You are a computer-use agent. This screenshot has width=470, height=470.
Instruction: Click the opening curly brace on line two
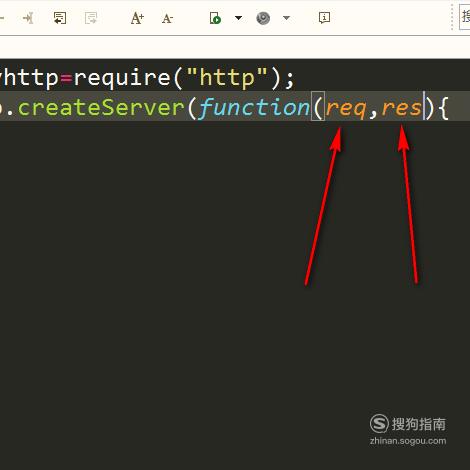443,108
